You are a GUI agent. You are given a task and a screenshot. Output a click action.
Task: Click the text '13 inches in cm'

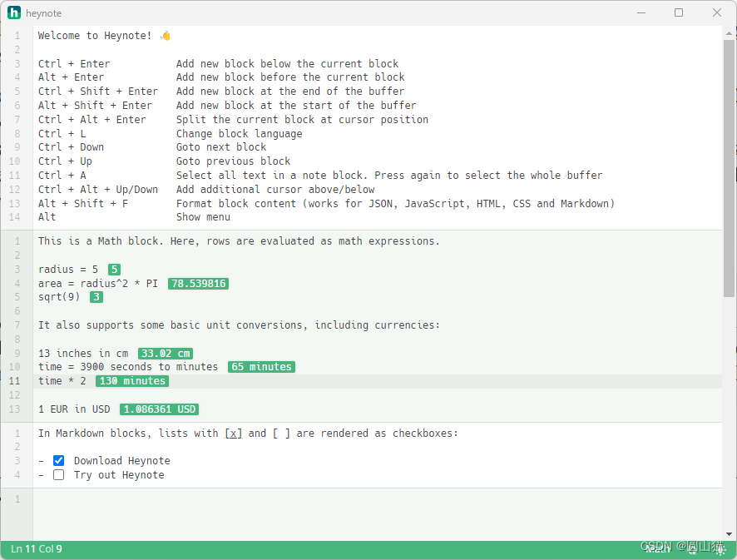83,354
